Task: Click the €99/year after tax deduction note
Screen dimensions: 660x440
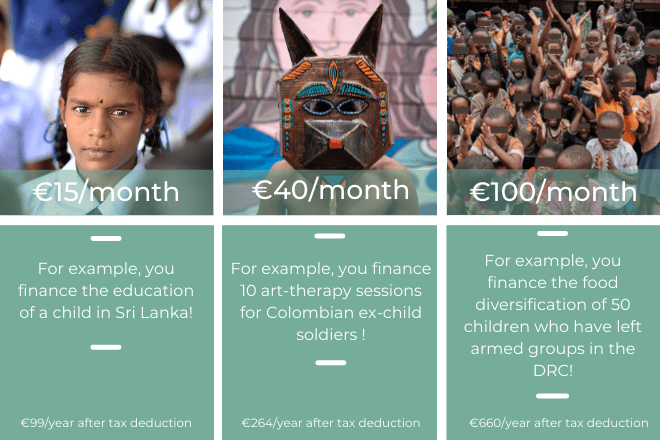Action: pos(106,422)
